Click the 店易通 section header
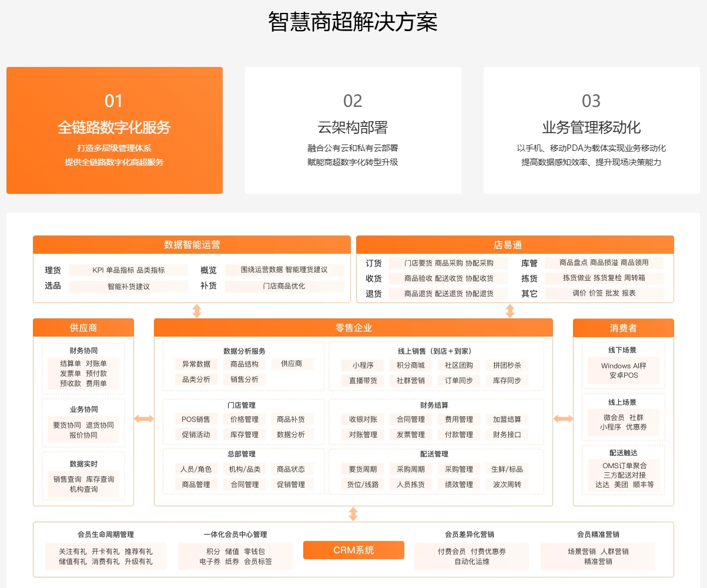Image resolution: width=707 pixels, height=588 pixels. click(x=515, y=245)
